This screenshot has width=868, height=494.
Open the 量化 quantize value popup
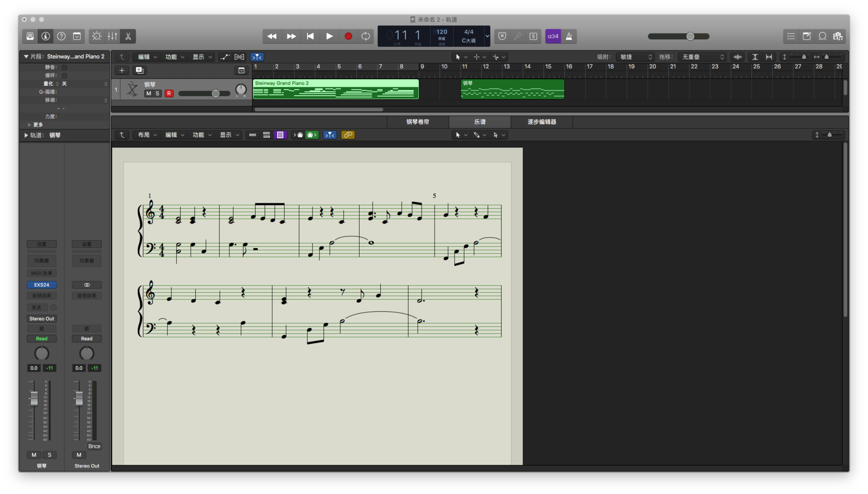point(84,84)
